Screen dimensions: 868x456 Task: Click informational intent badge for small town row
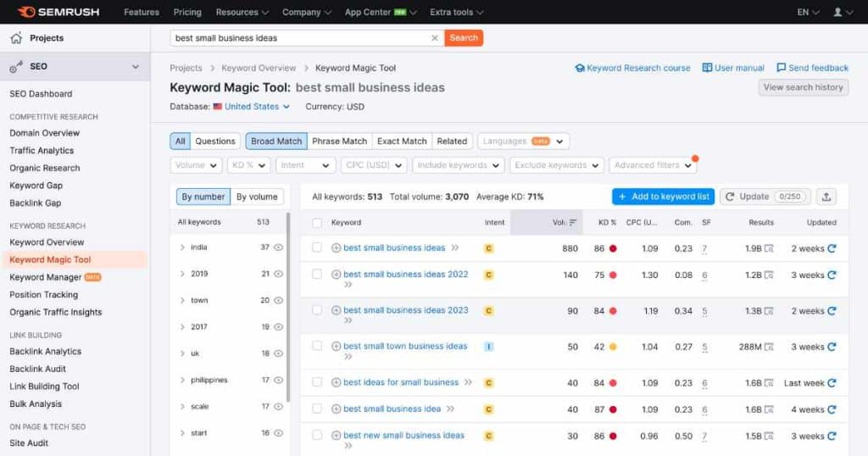pyautogui.click(x=489, y=347)
